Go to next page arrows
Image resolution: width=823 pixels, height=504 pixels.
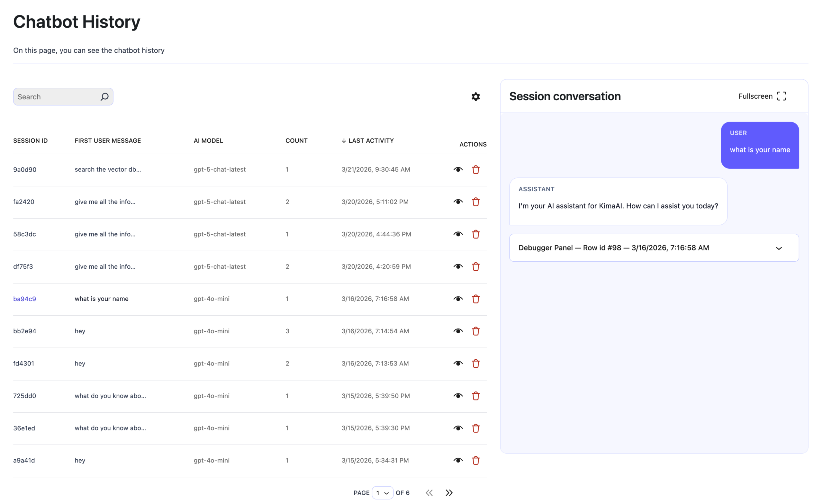449,493
